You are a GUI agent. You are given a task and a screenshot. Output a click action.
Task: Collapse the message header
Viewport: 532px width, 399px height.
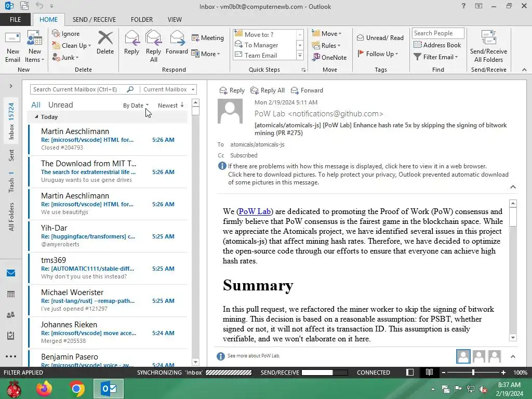point(513,187)
